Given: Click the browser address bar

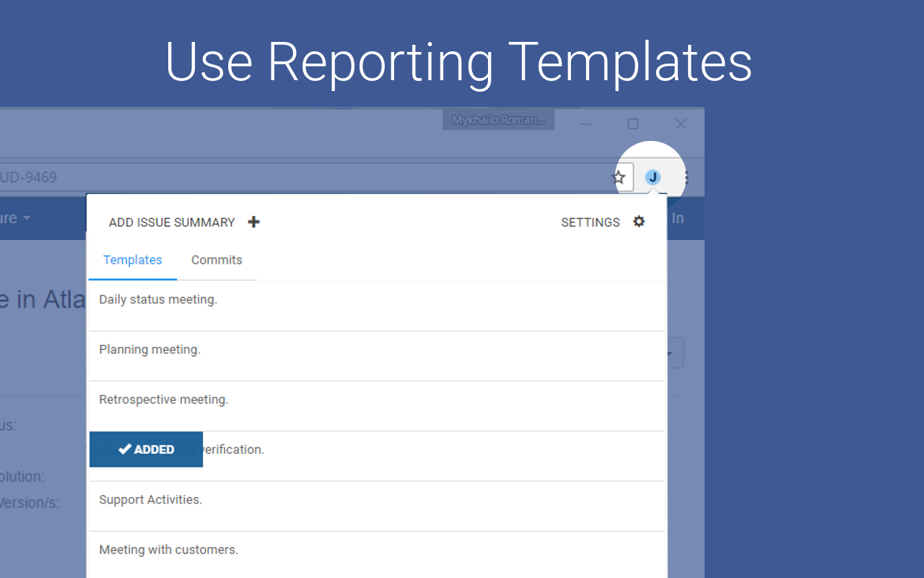Looking at the screenshot, I should (318, 177).
